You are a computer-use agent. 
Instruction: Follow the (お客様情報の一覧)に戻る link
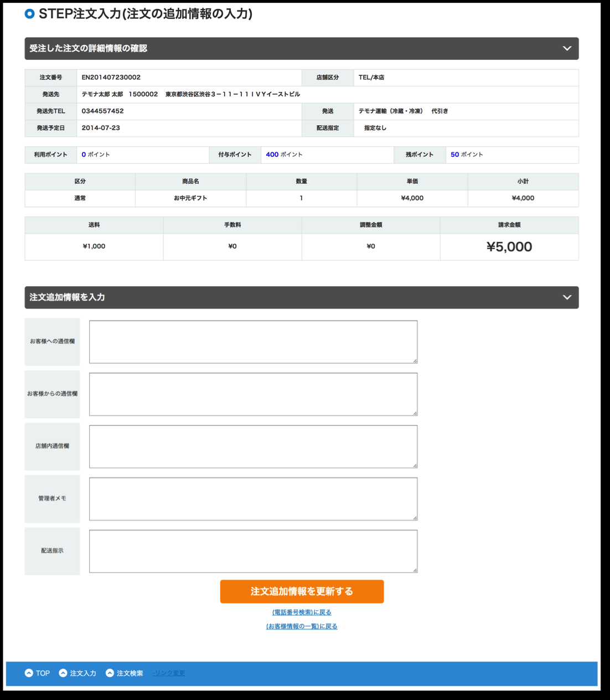point(302,626)
